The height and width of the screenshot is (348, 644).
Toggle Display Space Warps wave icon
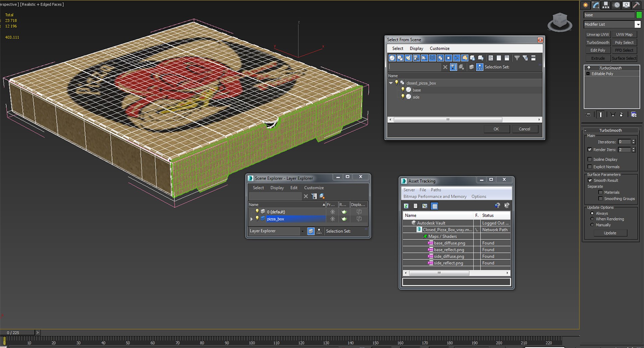point(432,58)
